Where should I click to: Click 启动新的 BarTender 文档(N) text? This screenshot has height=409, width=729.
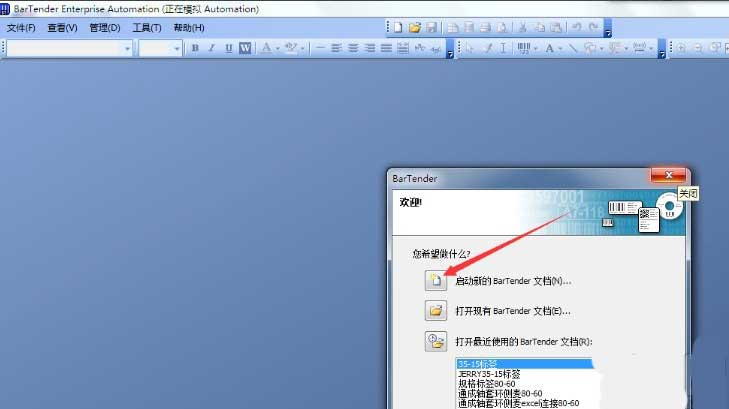tap(513, 281)
